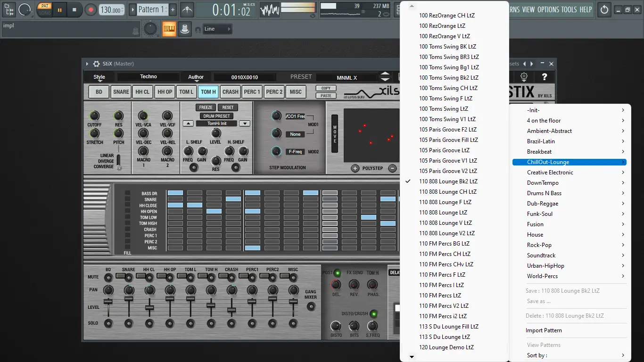Viewport: 644px width, 362px height.
Task: Select the CRASH drum pad button
Action: click(231, 92)
